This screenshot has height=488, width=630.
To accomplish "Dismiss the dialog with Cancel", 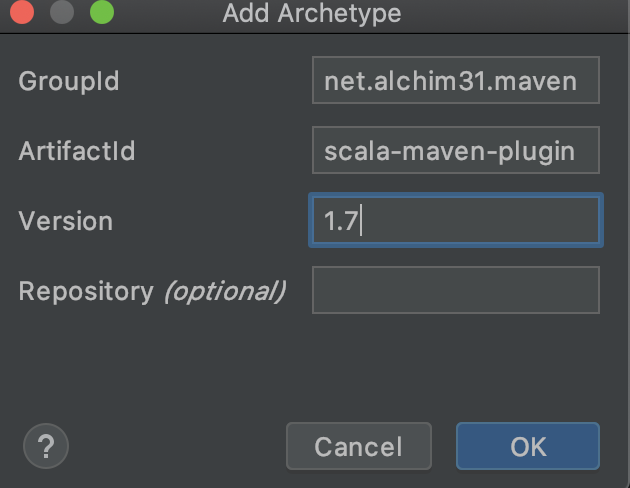I will pos(359,446).
